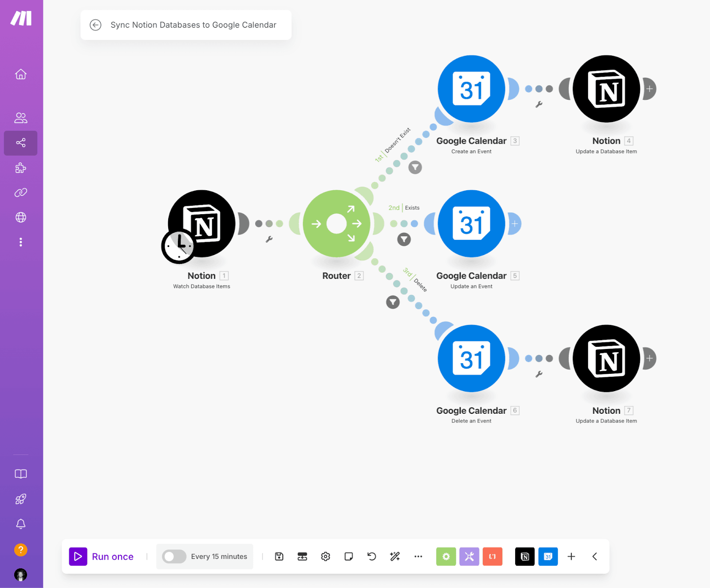The image size is (710, 588).
Task: Click the Make logo in sidebar
Action: point(21,18)
